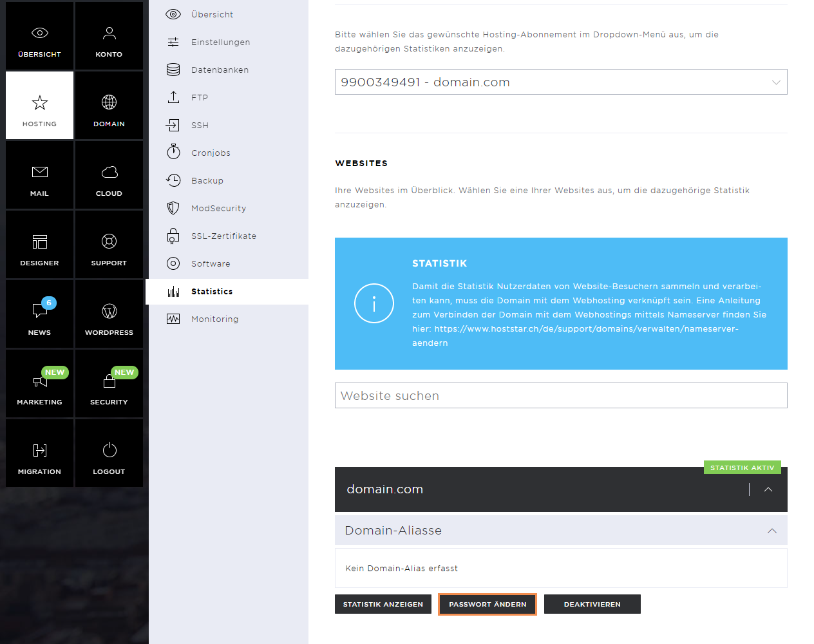
Task: Click the Domain-Aliasse header text
Action: pyautogui.click(x=393, y=531)
